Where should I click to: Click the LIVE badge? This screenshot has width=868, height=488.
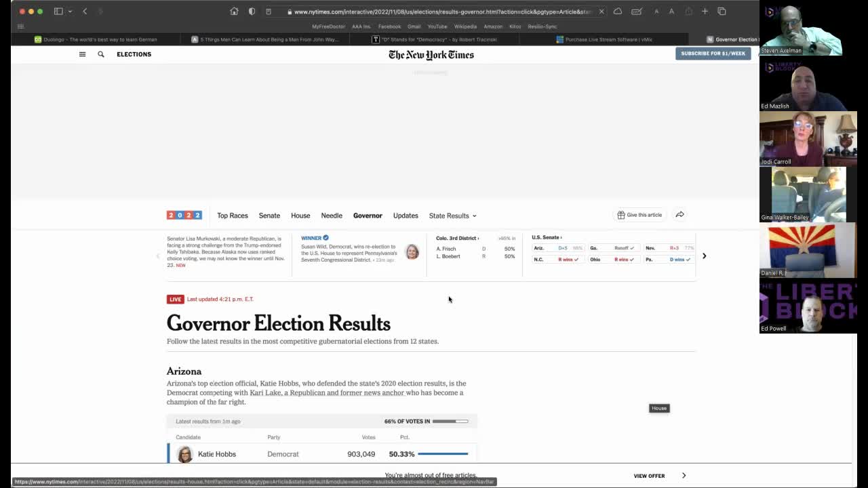175,299
